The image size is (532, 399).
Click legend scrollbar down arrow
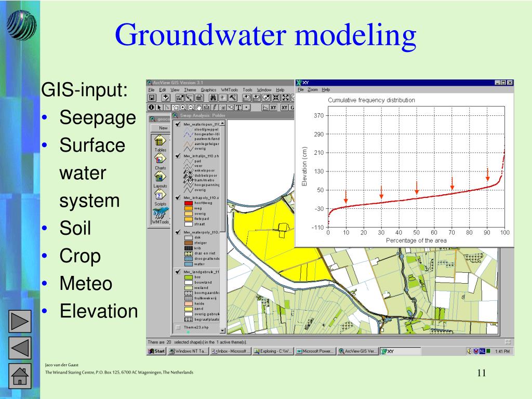click(x=222, y=330)
